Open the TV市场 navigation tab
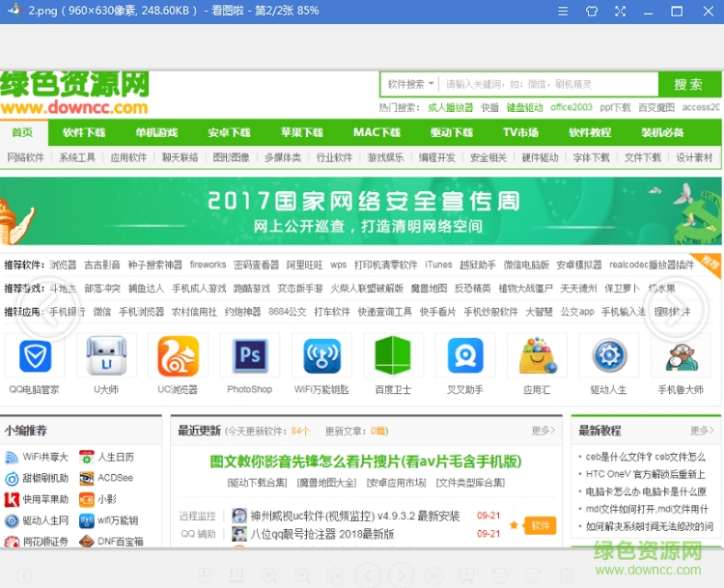The image size is (724, 588). (x=521, y=132)
